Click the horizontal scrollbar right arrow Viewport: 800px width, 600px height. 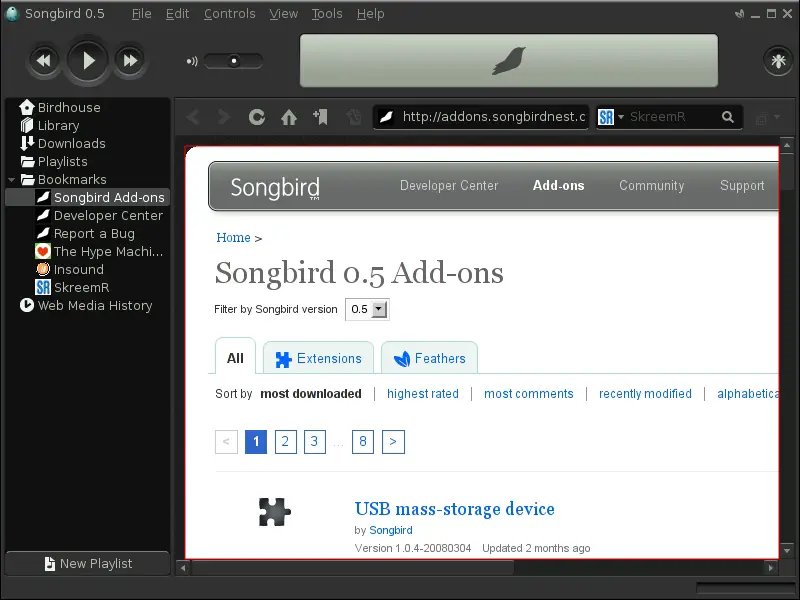[x=770, y=567]
